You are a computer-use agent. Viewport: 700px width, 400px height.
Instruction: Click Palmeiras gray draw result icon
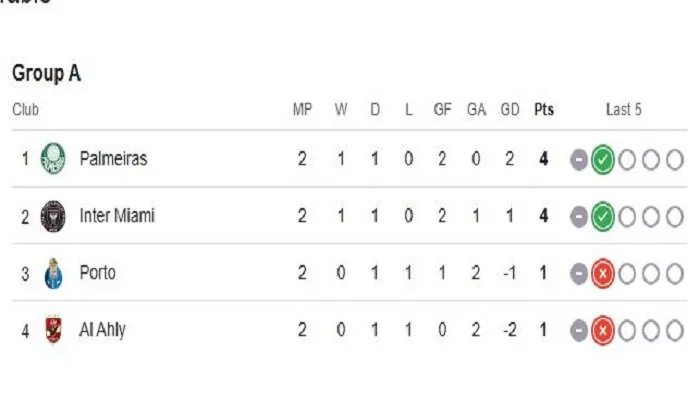pos(579,159)
